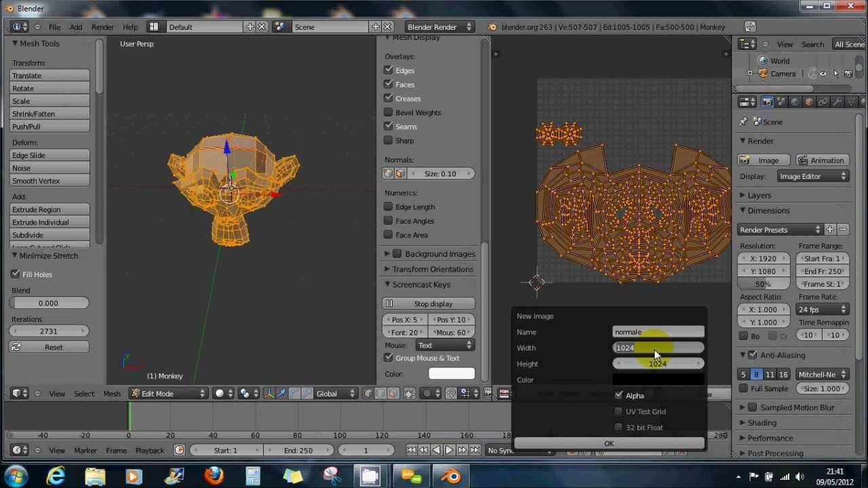The height and width of the screenshot is (488, 868).
Task: Open the Edit Mode dropdown
Action: [x=168, y=393]
